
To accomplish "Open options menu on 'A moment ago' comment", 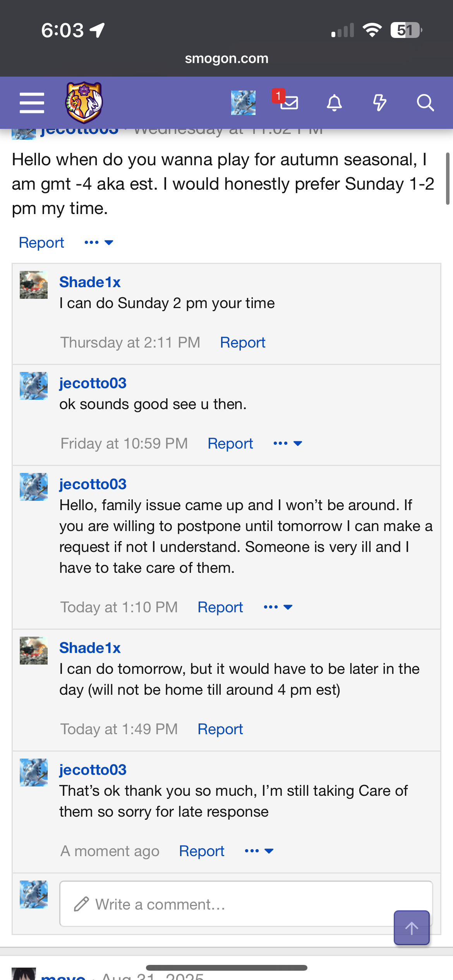I will click(259, 851).
